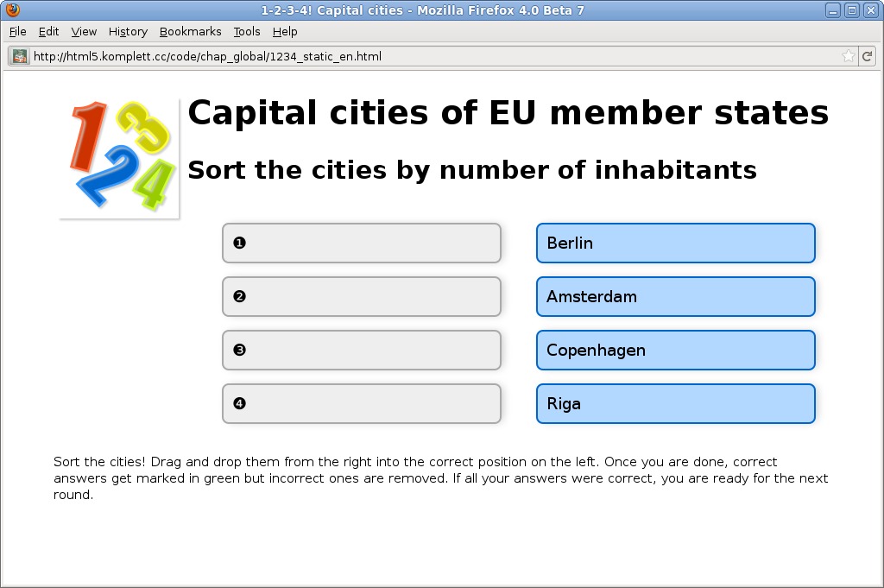Viewport: 884px width, 588px height.
Task: Select the Copenhagen city tile
Action: 675,350
